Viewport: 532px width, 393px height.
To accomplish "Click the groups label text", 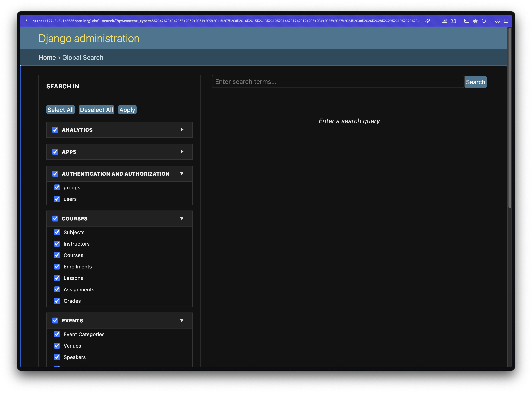I will click(x=72, y=188).
